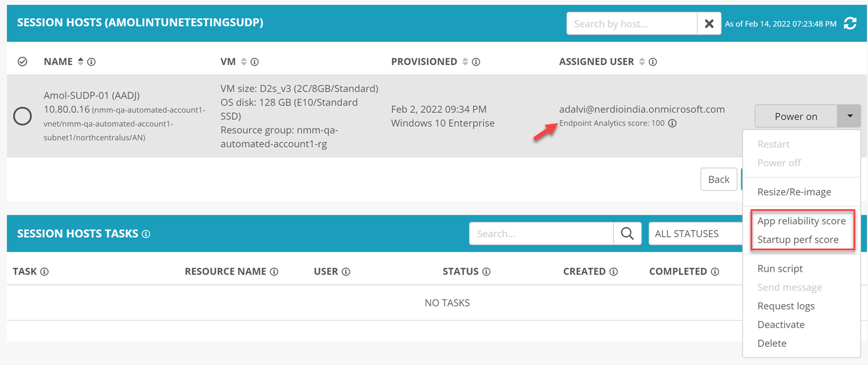Choose Resize/Re-image from the menu
This screenshot has width=868, height=365.
pos(794,192)
